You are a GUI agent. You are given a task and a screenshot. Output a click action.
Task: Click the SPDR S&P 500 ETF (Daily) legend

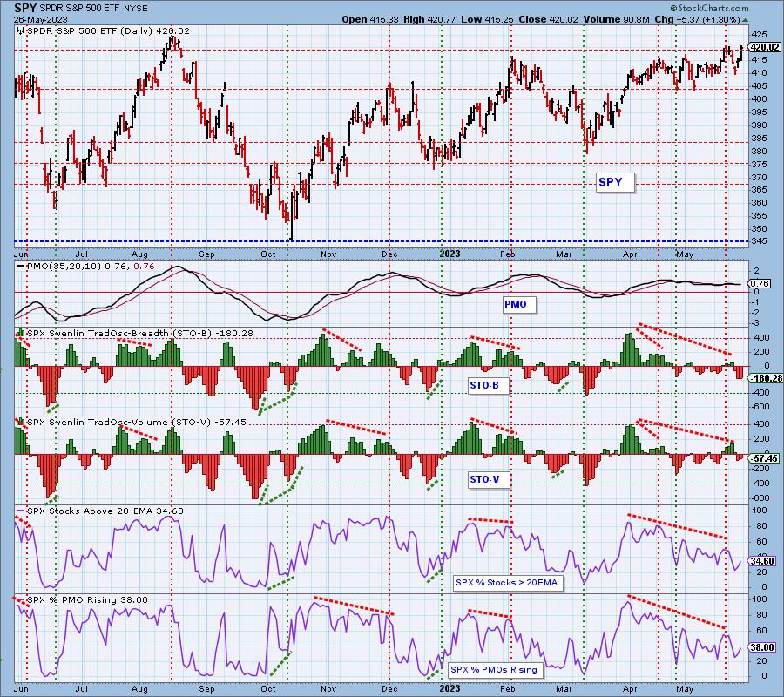[x=103, y=31]
